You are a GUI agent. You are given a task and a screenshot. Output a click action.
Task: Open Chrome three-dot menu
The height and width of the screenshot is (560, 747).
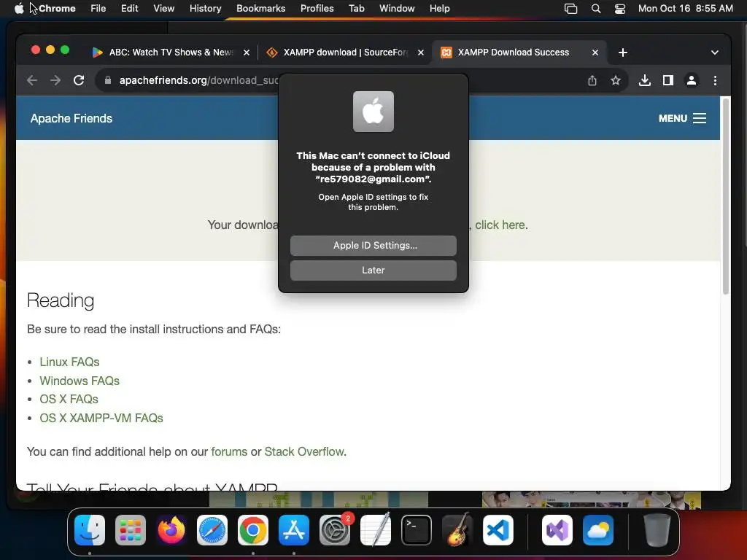(715, 80)
